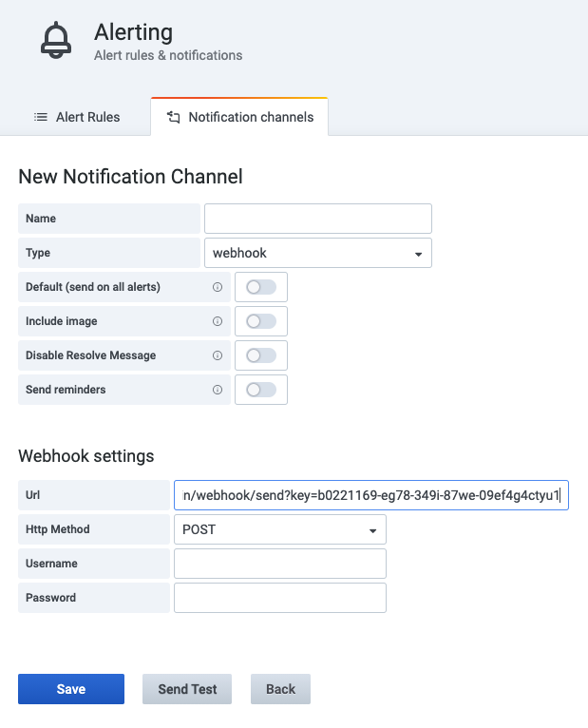The image size is (588, 728).
Task: Turn on the Include image toggle
Action: point(261,321)
